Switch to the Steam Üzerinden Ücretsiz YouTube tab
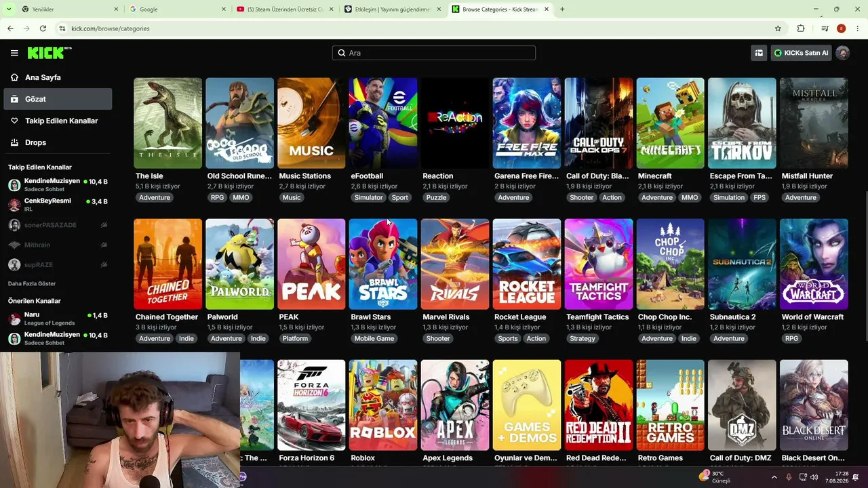Image resolution: width=868 pixels, height=488 pixels. [x=285, y=9]
